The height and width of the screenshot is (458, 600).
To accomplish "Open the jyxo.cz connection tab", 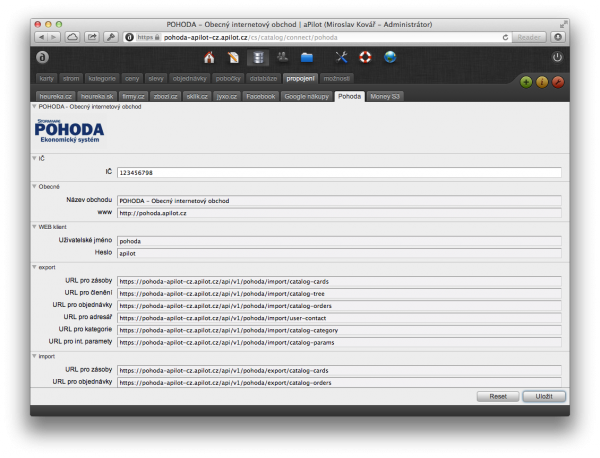I will tap(227, 96).
